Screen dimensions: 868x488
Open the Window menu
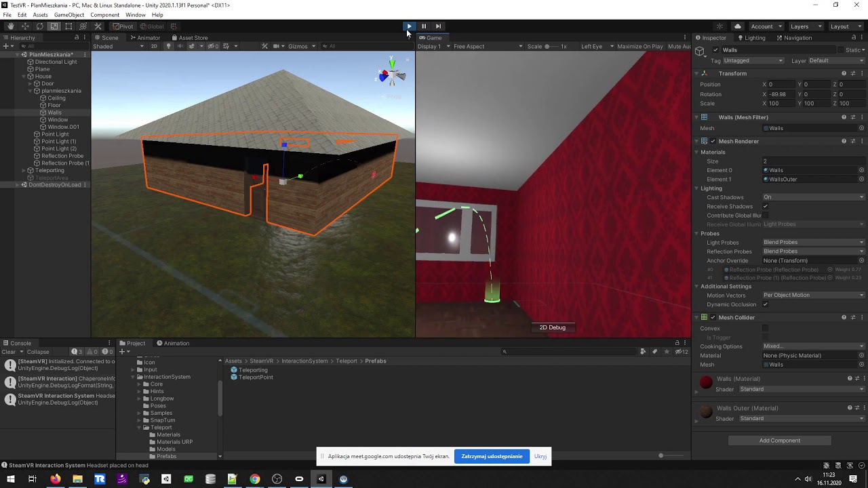click(135, 15)
